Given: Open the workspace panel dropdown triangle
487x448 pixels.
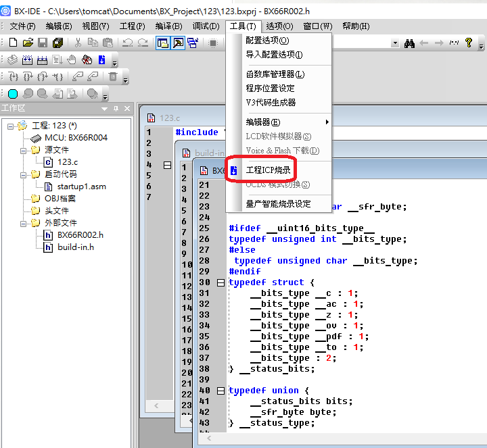Looking at the screenshot, I should coord(105,109).
